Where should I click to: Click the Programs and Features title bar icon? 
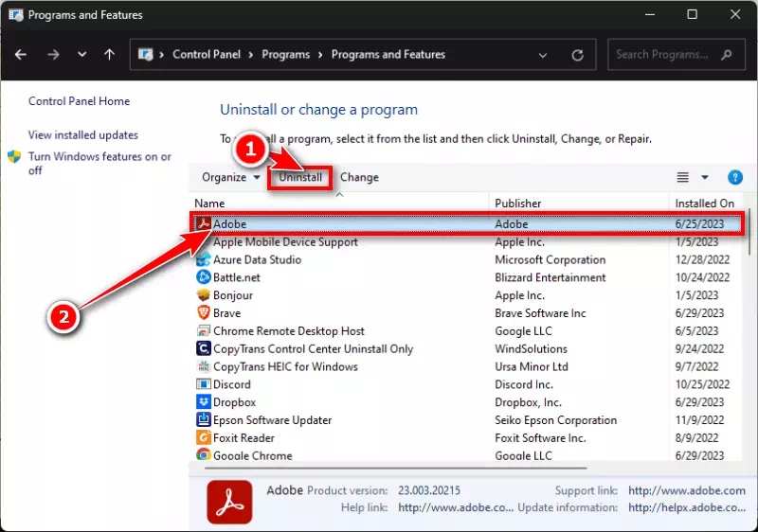(x=15, y=15)
